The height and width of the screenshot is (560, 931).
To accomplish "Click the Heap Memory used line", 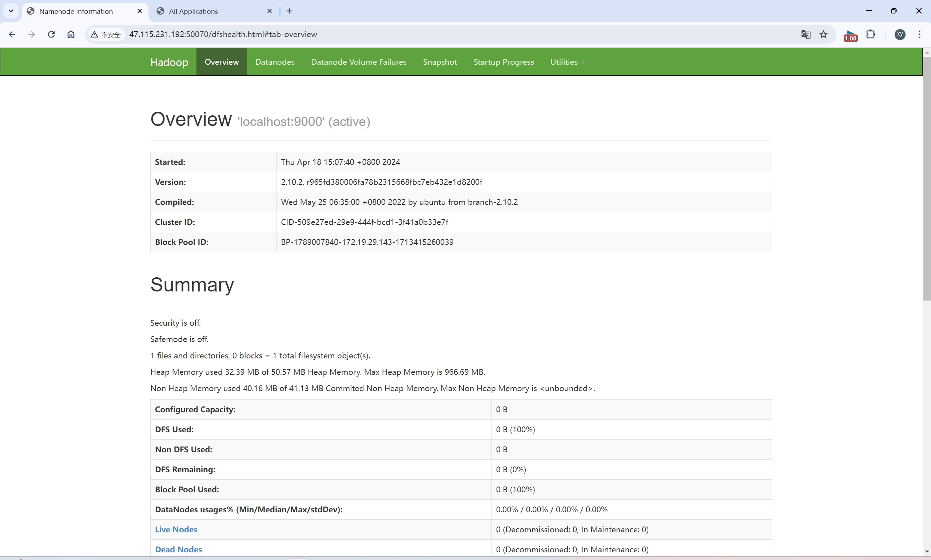I will click(x=318, y=372).
